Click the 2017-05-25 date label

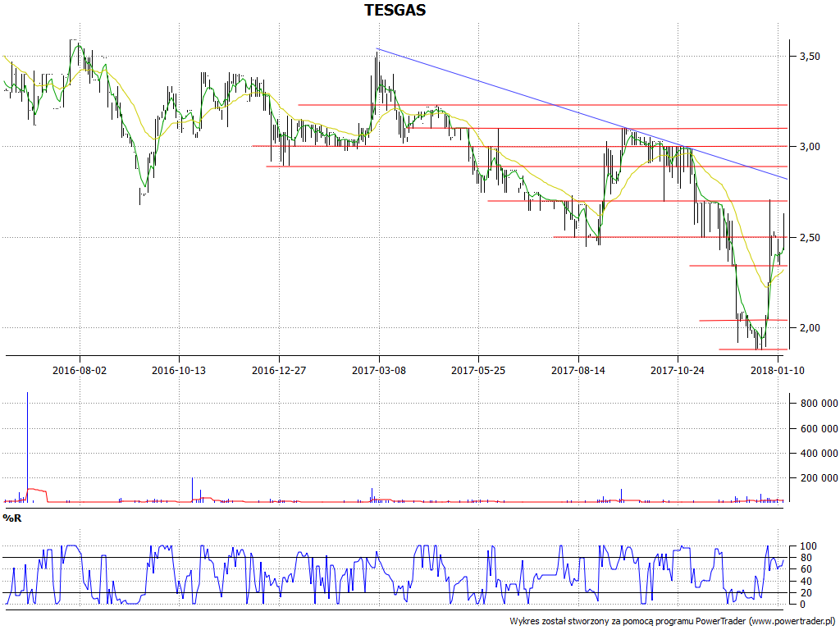pyautogui.click(x=478, y=370)
